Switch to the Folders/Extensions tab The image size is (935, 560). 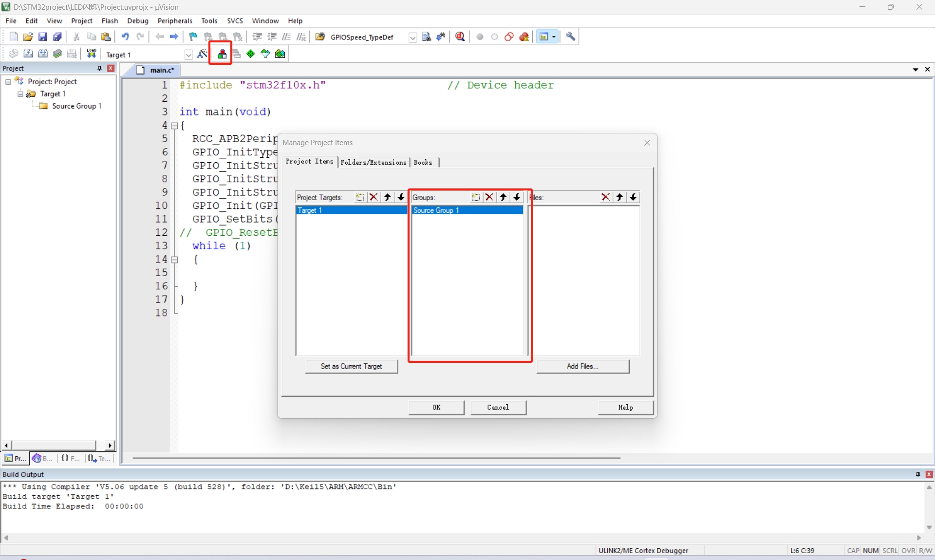[373, 163]
